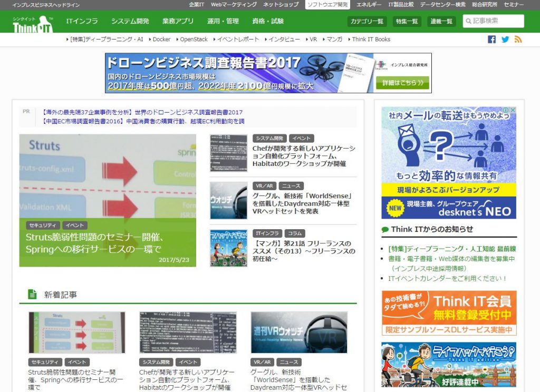Select the IT製品比較 top tab
Viewport: 540px width, 392px height.
click(401, 5)
